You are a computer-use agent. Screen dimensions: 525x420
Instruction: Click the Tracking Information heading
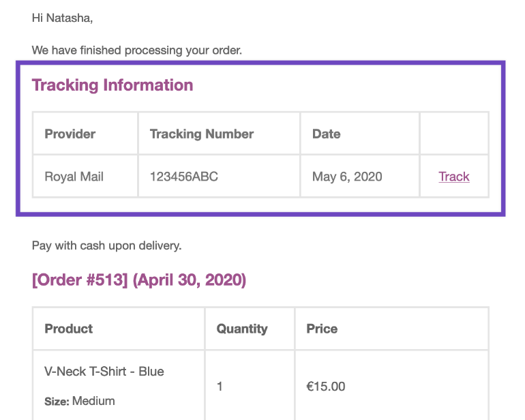pyautogui.click(x=112, y=85)
